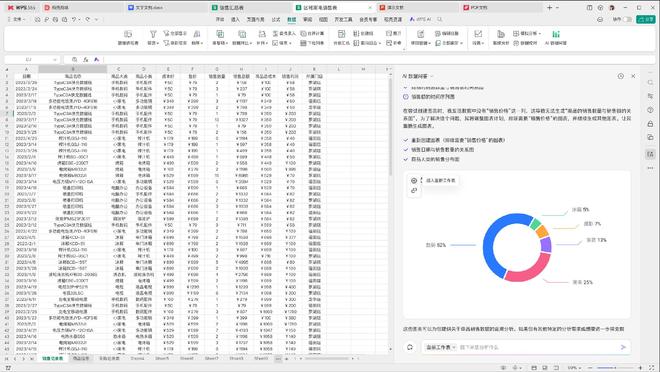Screen dimensions: 660x372
Task: Open the current worksheet dropdown in the chat box
Action: (x=441, y=347)
